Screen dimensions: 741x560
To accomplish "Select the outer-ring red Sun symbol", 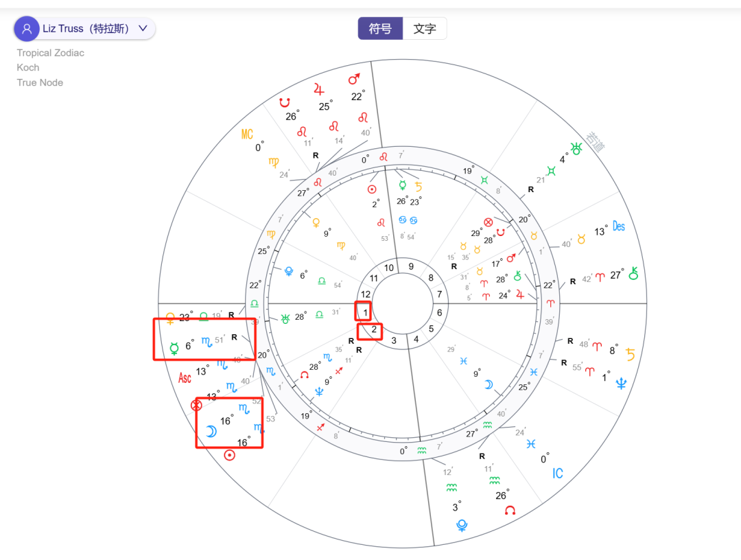I will 229,455.
